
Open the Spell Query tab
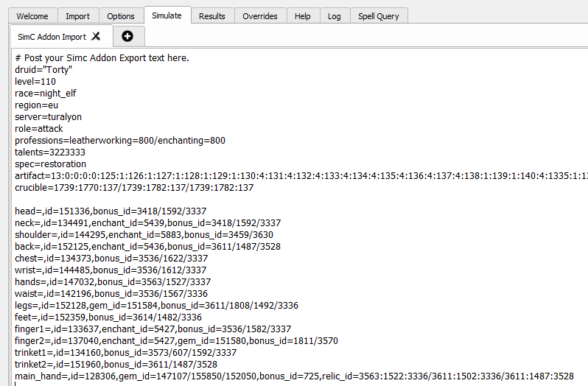[379, 16]
